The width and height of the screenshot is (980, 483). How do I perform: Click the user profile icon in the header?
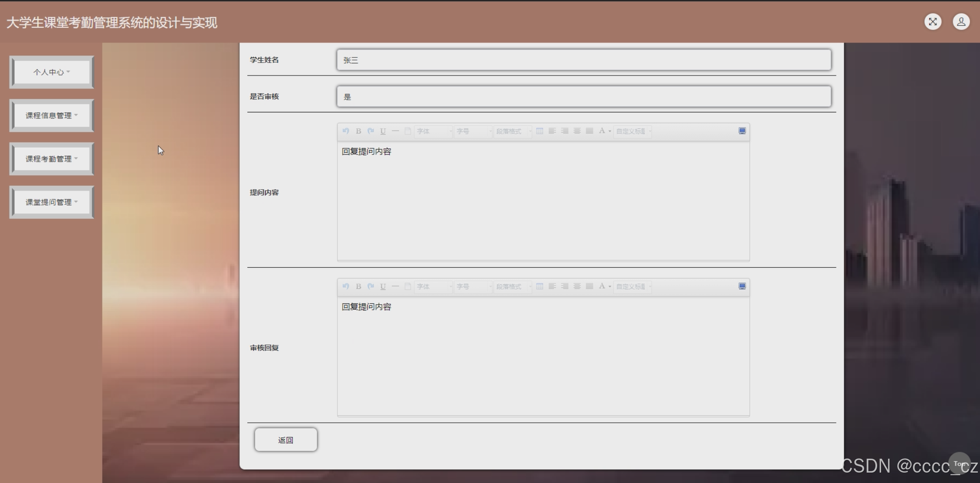point(961,22)
